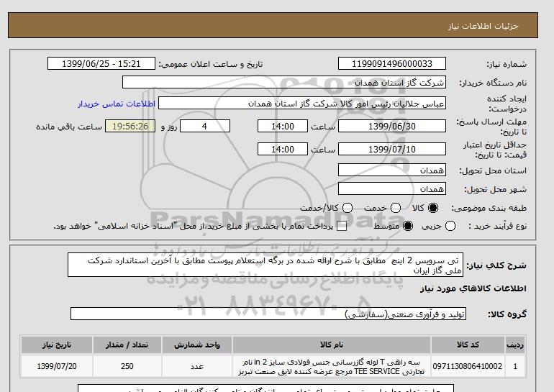The image size is (554, 392).
Task: Click the ردیف column header
Action: (x=515, y=345)
